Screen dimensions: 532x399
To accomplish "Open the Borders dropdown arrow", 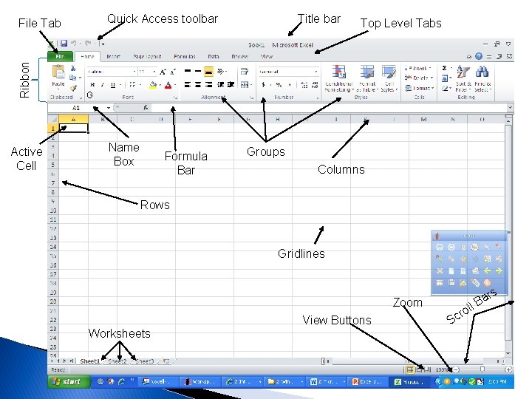I will [140, 85].
